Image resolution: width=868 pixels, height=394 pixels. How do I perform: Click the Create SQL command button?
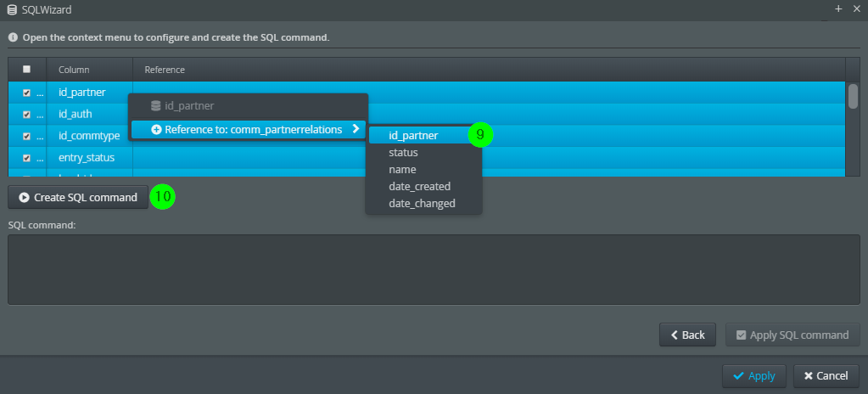[78, 197]
